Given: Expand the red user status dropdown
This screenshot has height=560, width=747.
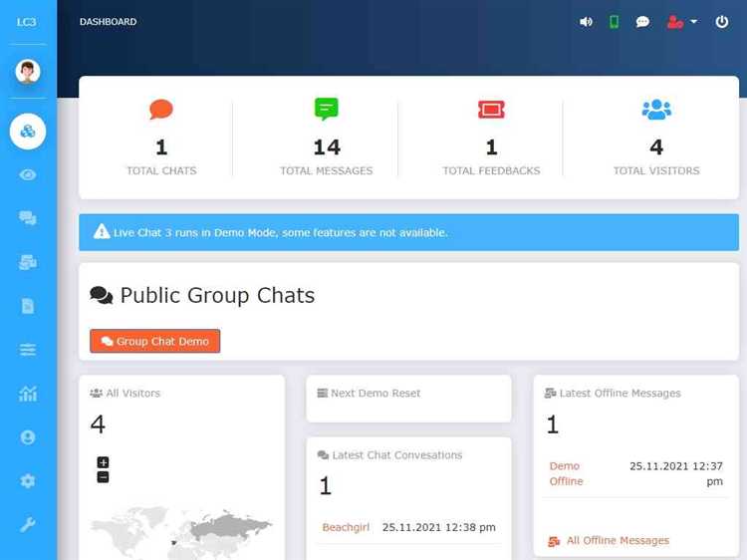Looking at the screenshot, I should 682,22.
